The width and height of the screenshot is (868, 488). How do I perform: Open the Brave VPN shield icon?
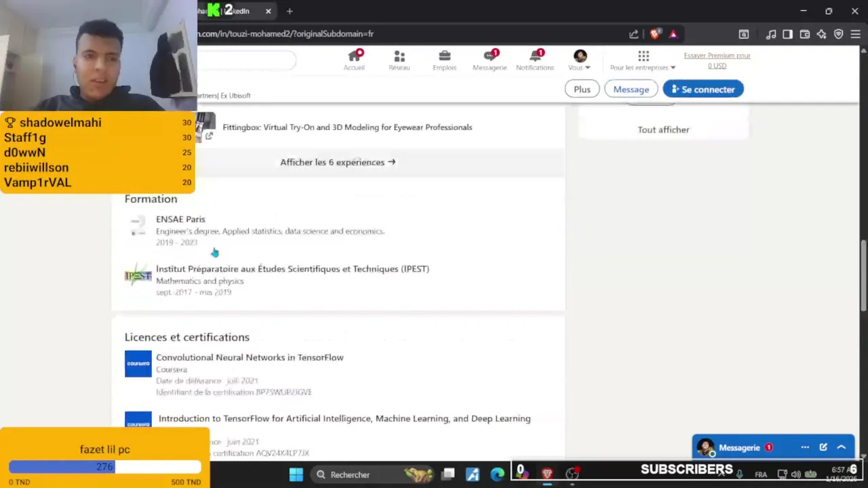point(839,34)
